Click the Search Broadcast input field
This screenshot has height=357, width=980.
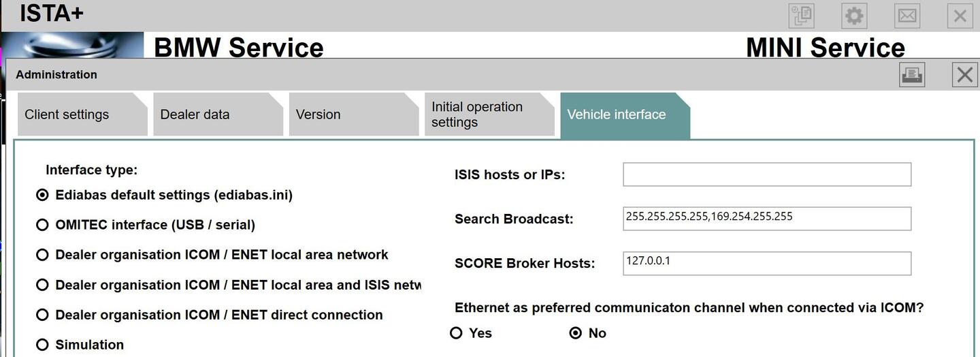point(766,219)
